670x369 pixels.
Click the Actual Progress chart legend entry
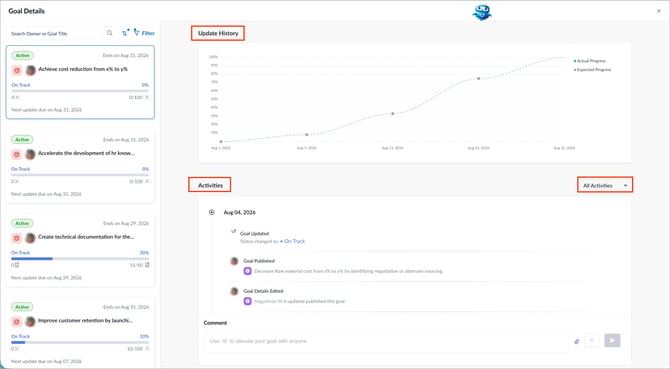pos(590,61)
